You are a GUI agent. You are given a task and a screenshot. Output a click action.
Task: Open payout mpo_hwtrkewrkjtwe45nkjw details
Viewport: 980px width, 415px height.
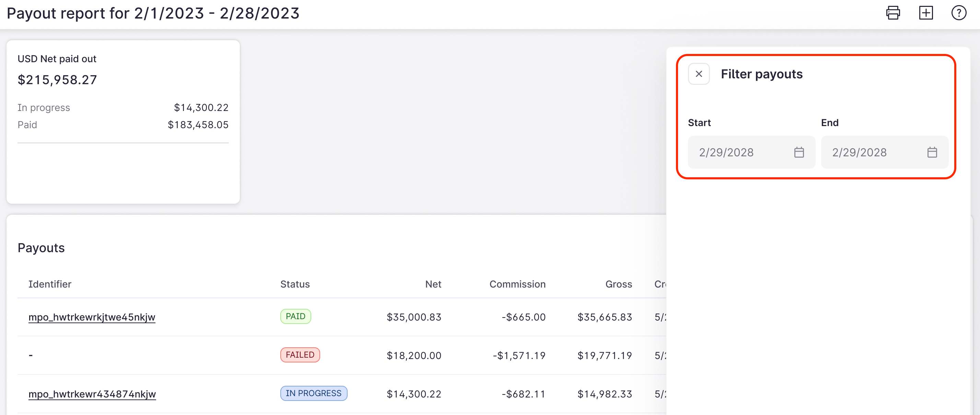(92, 317)
